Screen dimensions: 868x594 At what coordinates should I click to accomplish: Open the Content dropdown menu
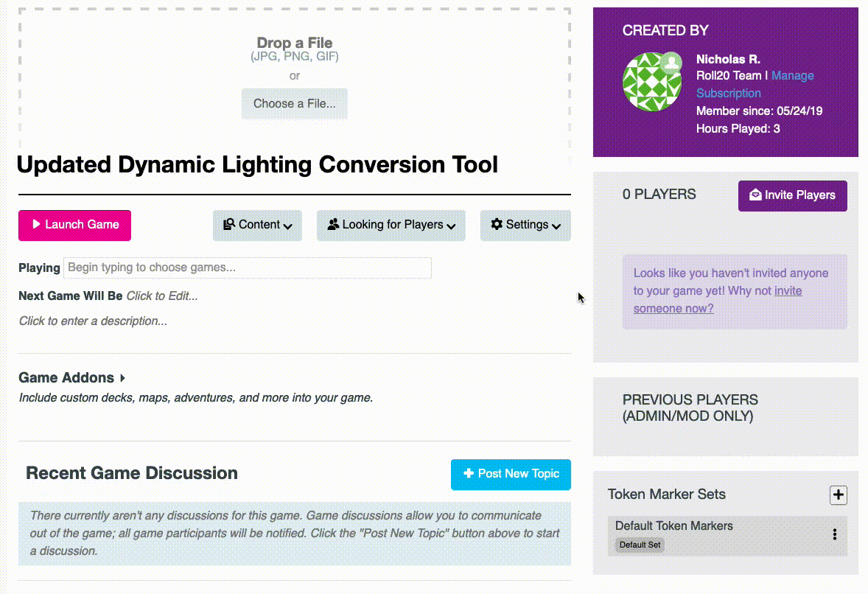[257, 225]
